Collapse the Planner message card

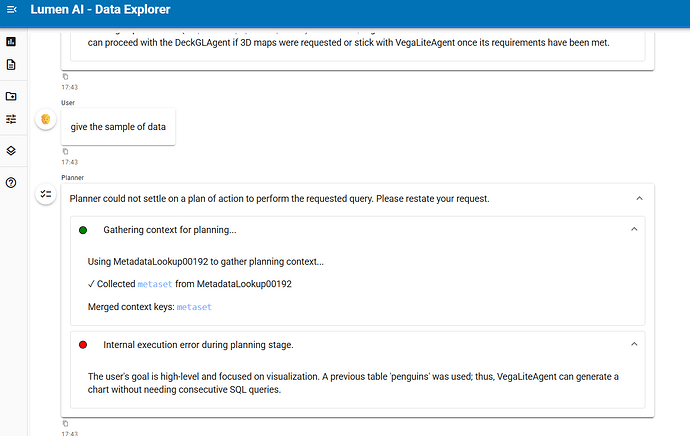[x=639, y=199]
